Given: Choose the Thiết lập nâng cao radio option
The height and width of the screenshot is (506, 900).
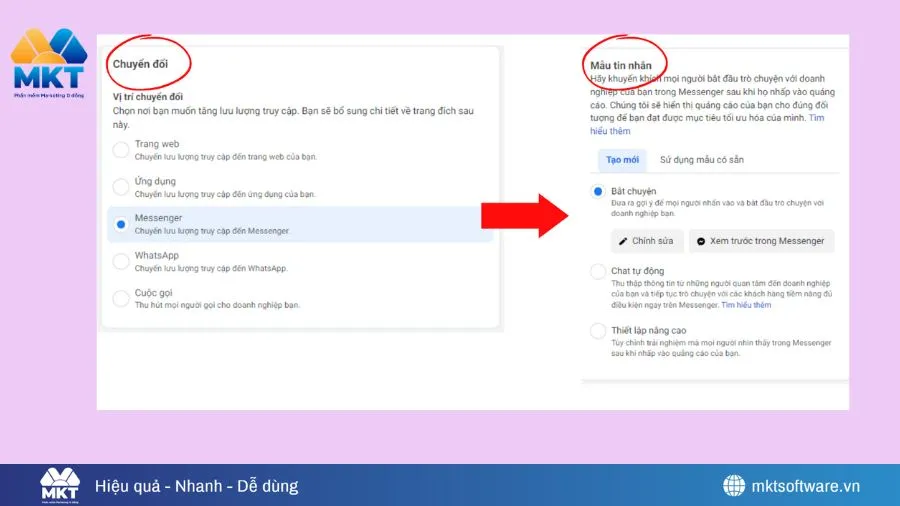Looking at the screenshot, I should point(598,330).
